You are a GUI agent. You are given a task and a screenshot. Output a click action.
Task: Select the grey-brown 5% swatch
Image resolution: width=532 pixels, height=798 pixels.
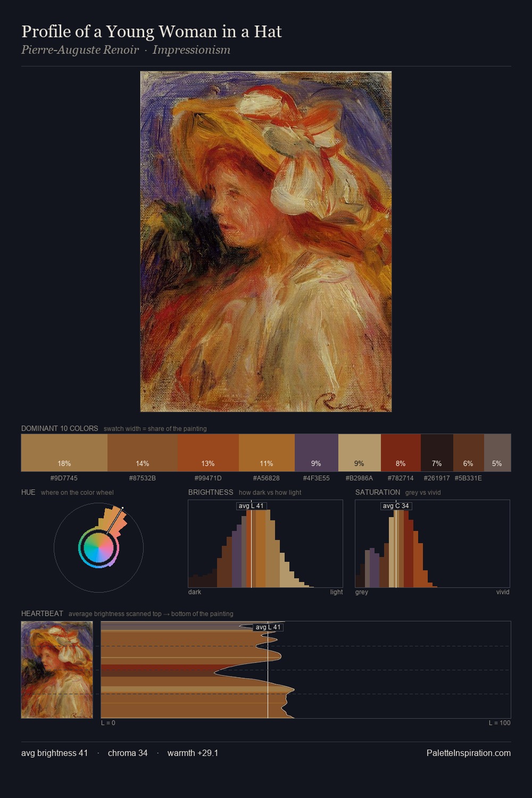click(497, 453)
